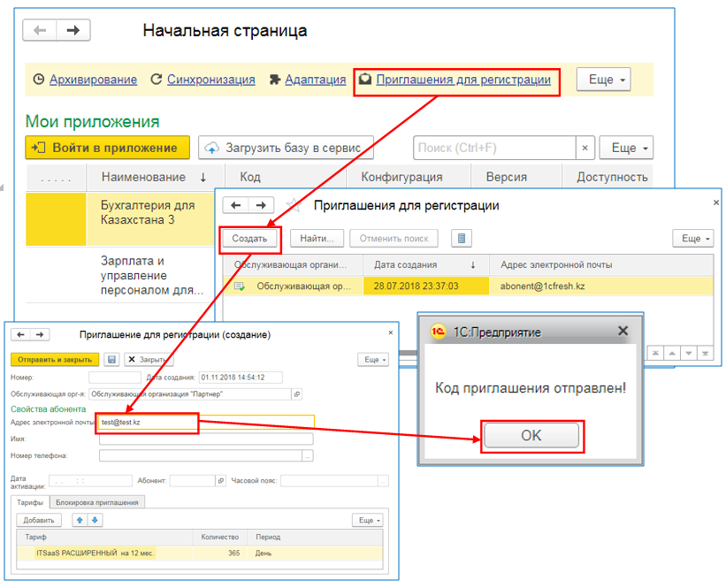Click the Версия column header
Viewport: 726px width, 588px height.
pos(516,177)
